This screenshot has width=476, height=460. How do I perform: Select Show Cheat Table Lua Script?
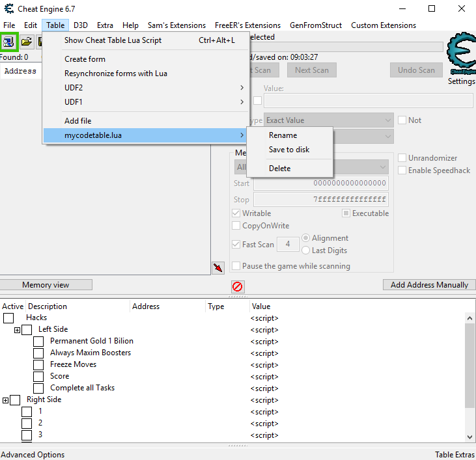(x=113, y=40)
